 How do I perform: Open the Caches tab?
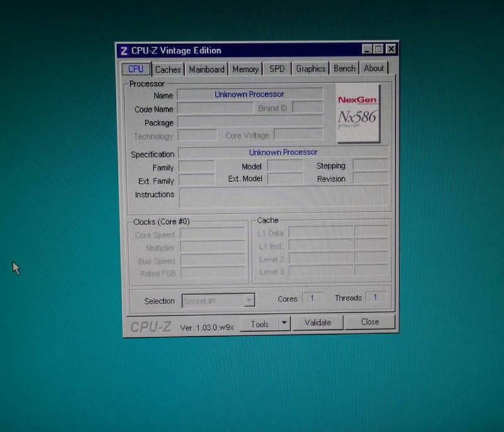tap(168, 69)
